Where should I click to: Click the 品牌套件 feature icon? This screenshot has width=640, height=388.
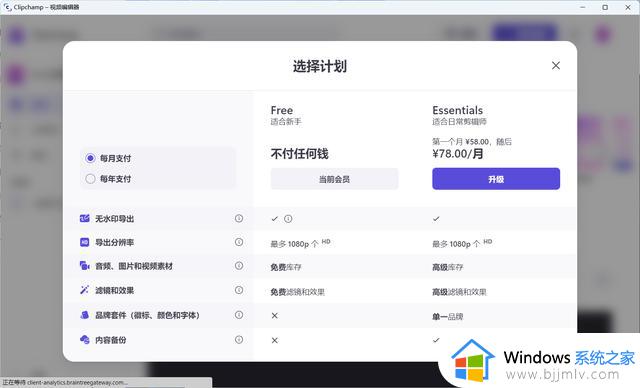pyautogui.click(x=84, y=315)
